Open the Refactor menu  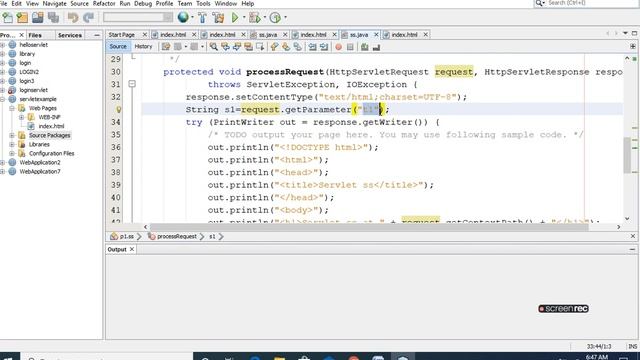click(104, 3)
